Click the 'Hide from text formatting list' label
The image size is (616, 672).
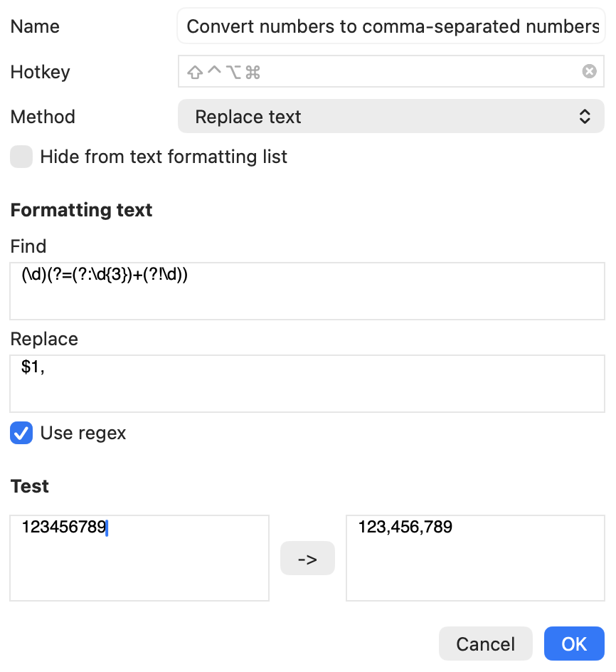(164, 157)
